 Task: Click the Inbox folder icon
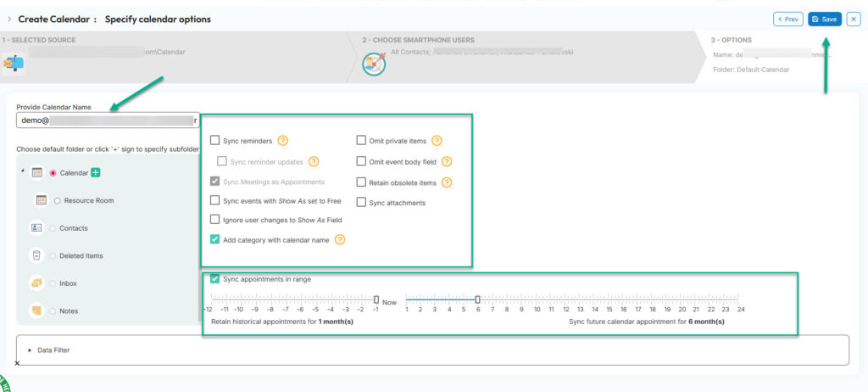36,283
